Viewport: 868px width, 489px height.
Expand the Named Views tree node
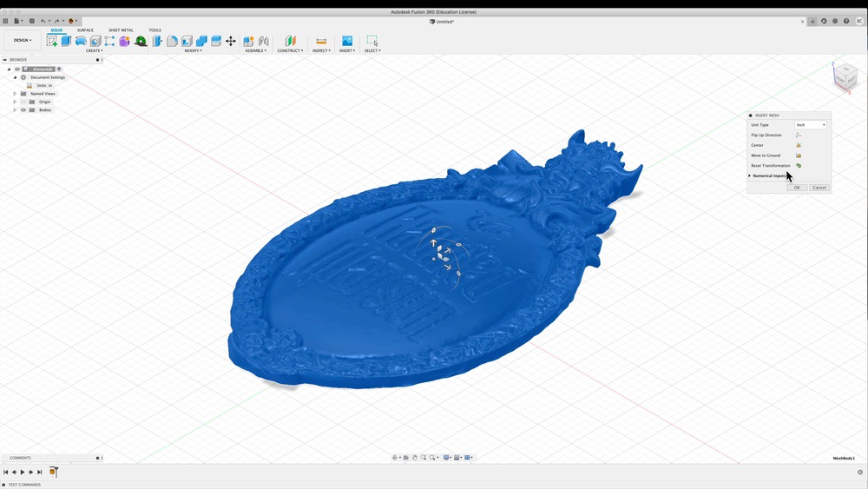coord(15,94)
